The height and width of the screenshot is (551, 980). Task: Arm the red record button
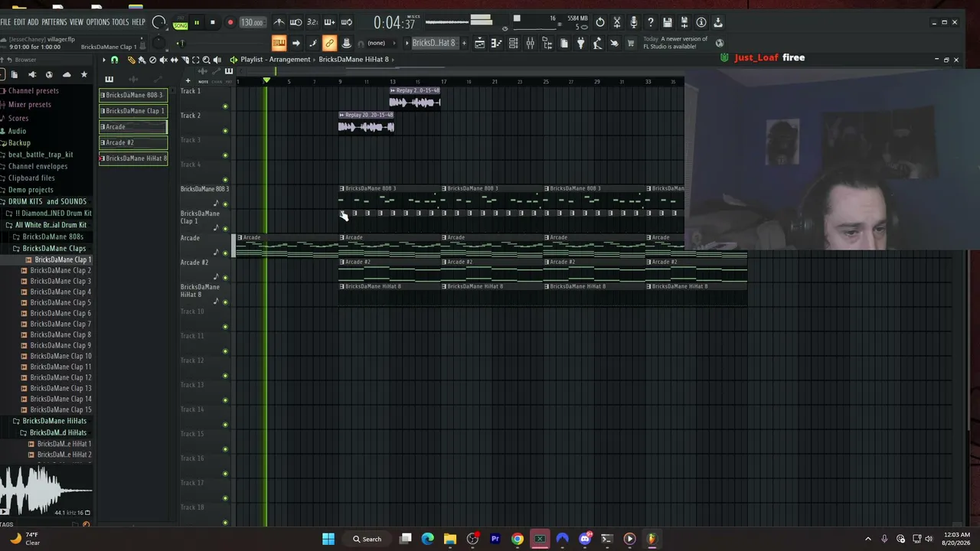point(230,22)
